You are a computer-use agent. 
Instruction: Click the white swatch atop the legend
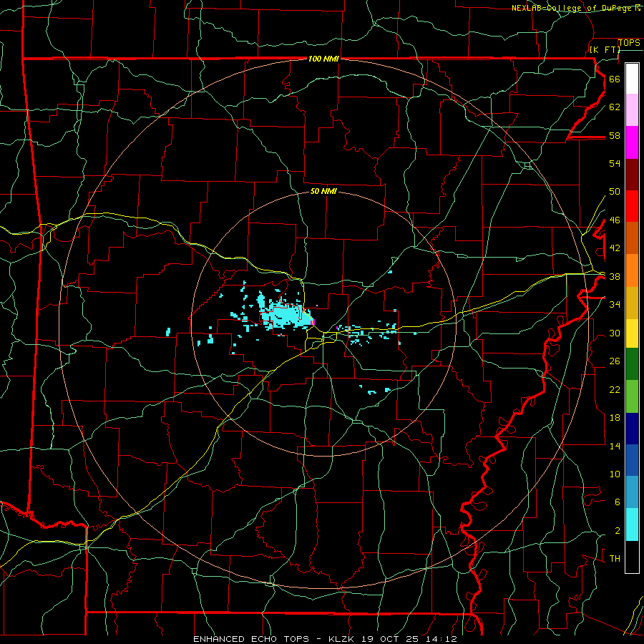632,79
